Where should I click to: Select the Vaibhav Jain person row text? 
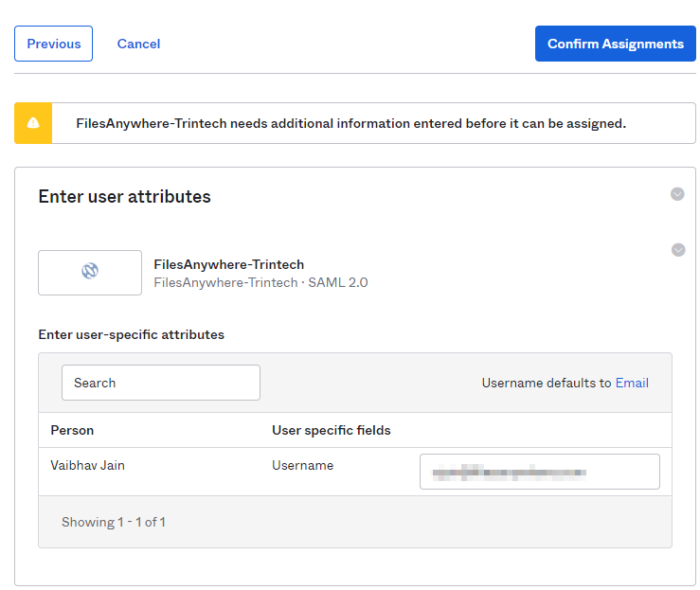[87, 466]
